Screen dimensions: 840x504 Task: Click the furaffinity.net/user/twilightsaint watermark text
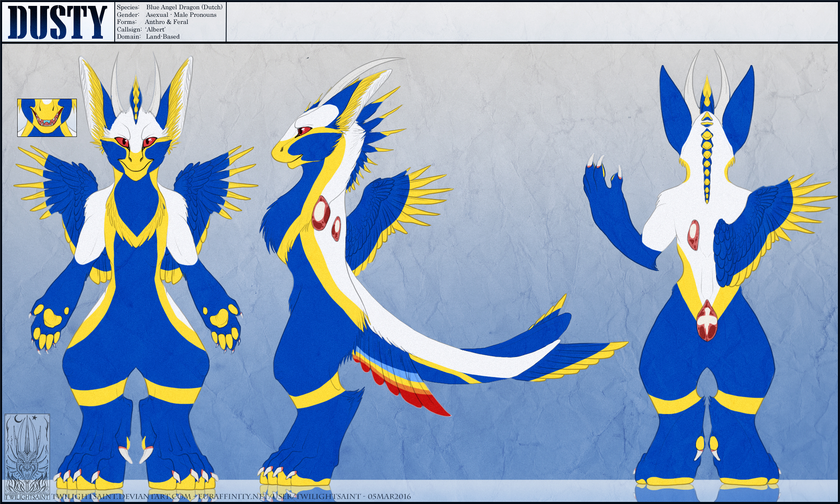[x=279, y=497]
